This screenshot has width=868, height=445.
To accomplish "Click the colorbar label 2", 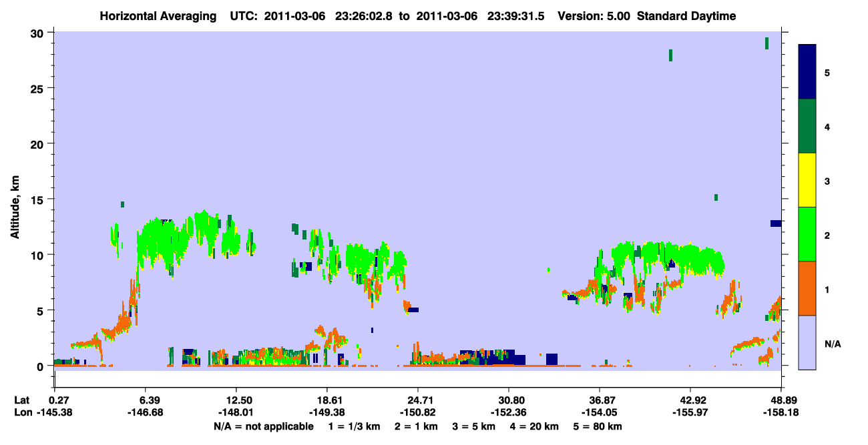I will 828,234.
